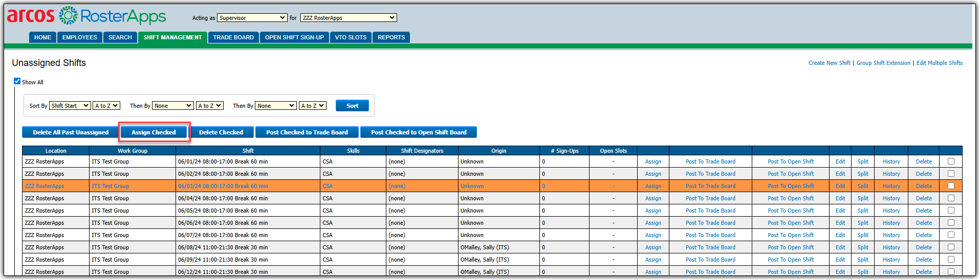Click Delete All Past Unassigned button
The height and width of the screenshot is (280, 980).
pyautogui.click(x=71, y=132)
